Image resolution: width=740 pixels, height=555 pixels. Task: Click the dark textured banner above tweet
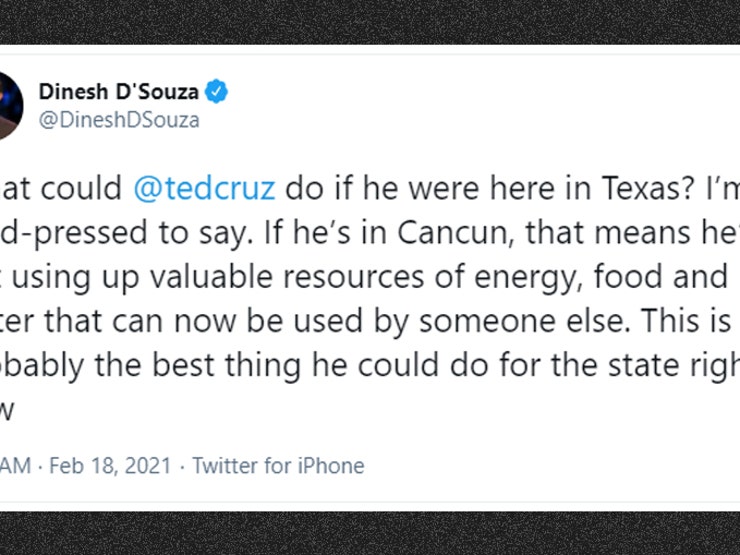370,22
